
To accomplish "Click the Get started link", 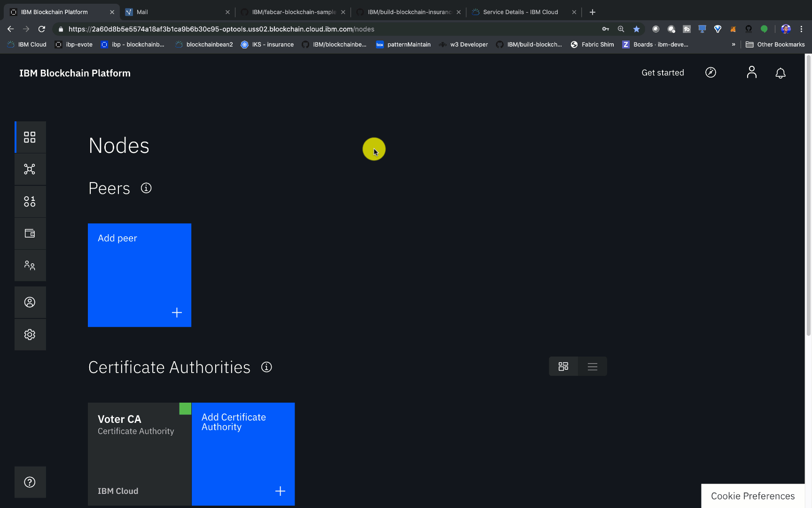I will tap(663, 72).
